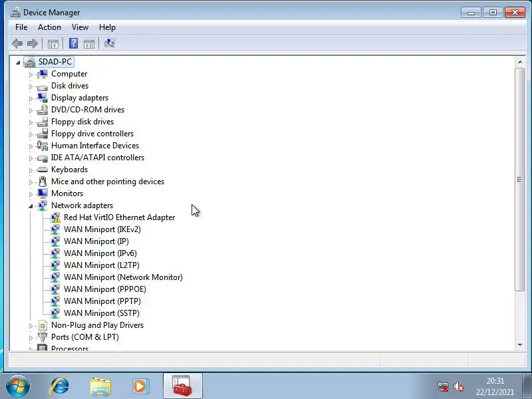Click the SDAD-PC computer root icon
The image size is (532, 399).
[29, 62]
